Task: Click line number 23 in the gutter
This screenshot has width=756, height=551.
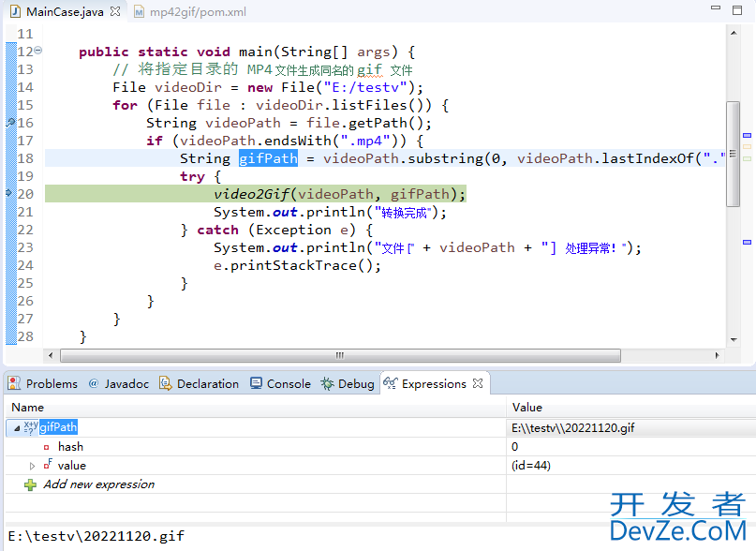Action: [25, 247]
